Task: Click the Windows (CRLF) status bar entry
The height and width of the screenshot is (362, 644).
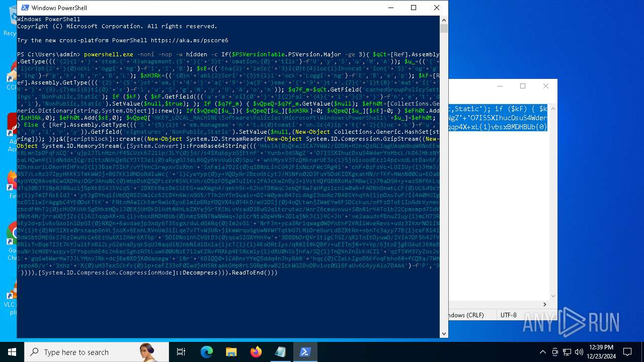Action: (x=466, y=315)
